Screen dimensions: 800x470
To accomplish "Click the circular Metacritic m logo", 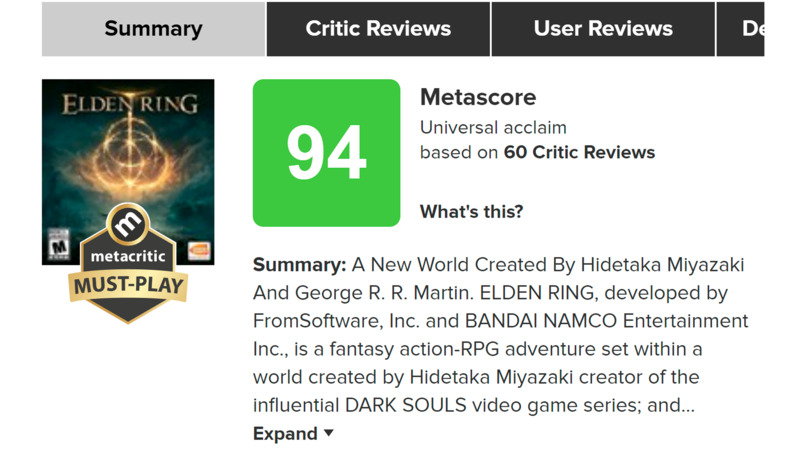I will 128,224.
